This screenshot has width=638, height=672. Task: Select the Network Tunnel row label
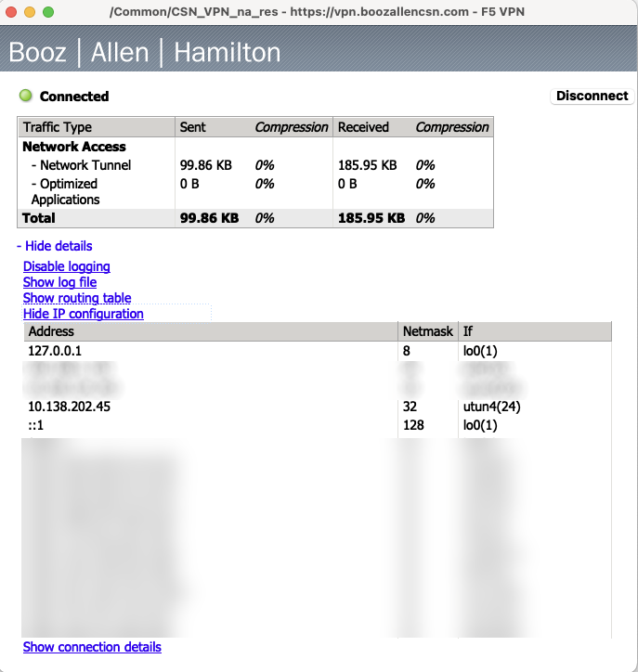click(81, 165)
